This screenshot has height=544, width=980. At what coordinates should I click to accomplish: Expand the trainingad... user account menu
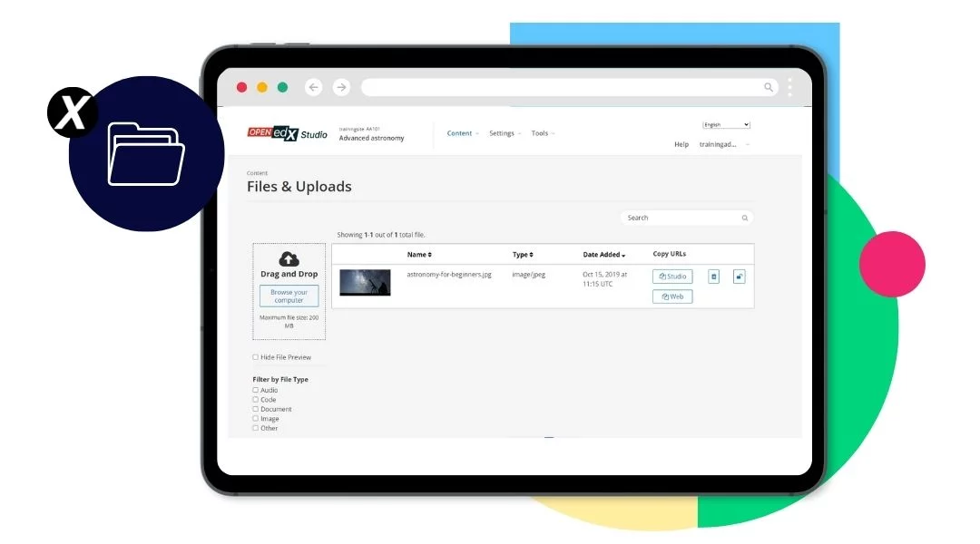724,144
